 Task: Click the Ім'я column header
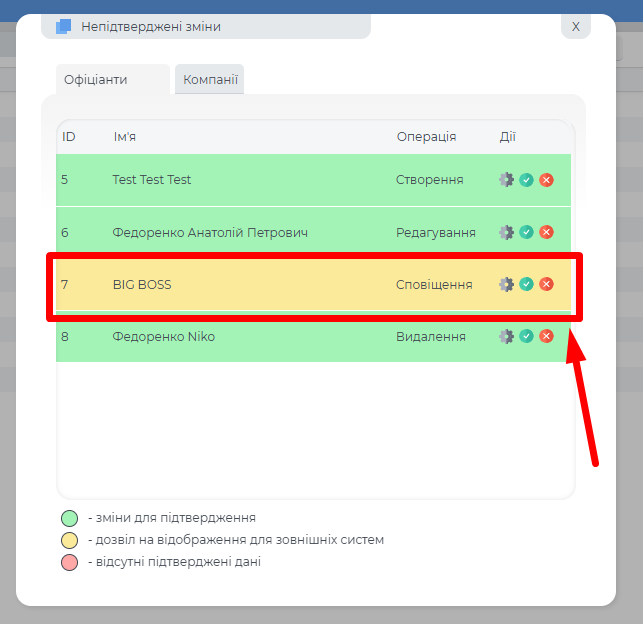point(124,137)
